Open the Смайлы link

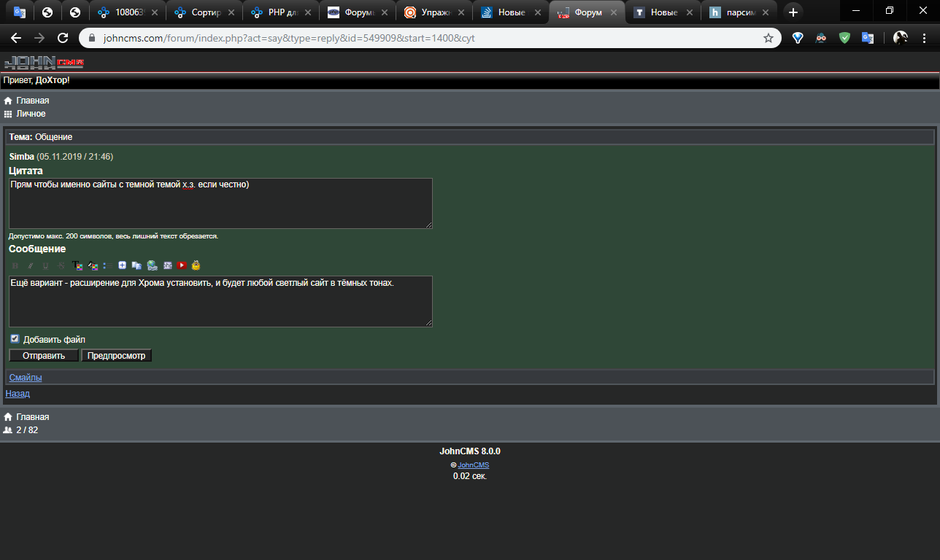[x=26, y=378]
